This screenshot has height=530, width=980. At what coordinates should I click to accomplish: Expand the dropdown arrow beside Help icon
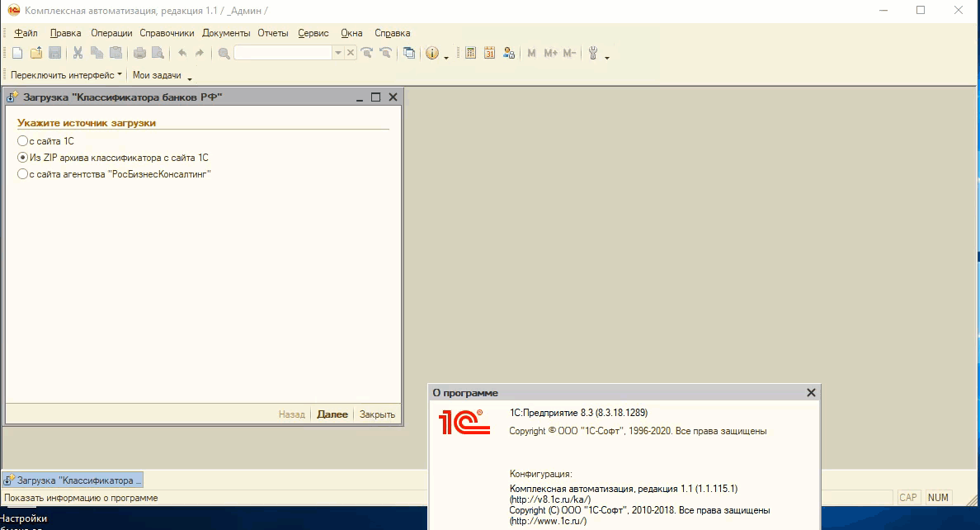coord(446,58)
